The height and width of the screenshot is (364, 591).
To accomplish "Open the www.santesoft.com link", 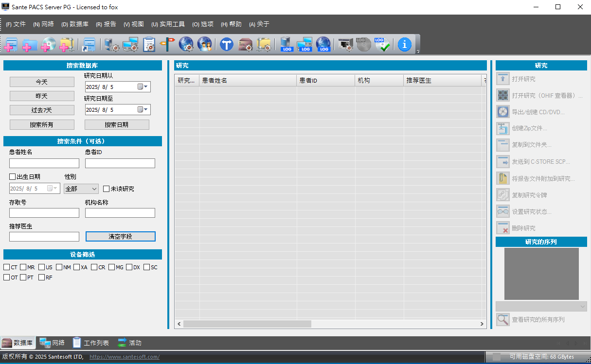I will (x=125, y=357).
